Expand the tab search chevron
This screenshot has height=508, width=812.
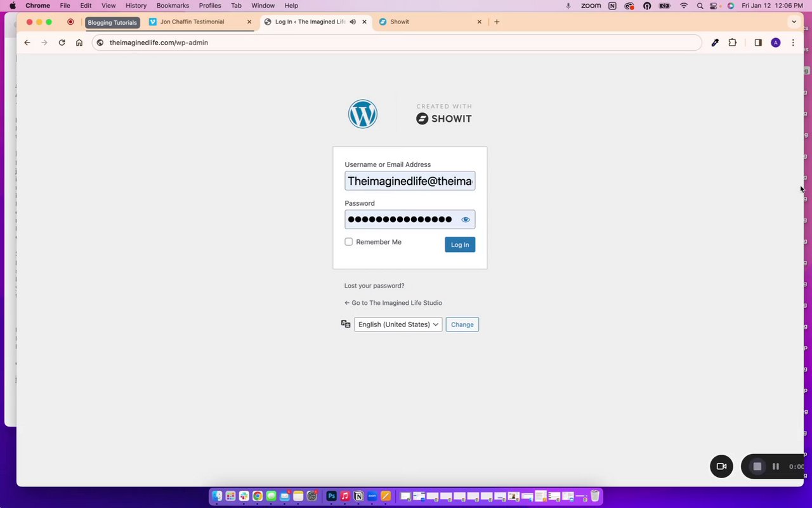(x=794, y=22)
